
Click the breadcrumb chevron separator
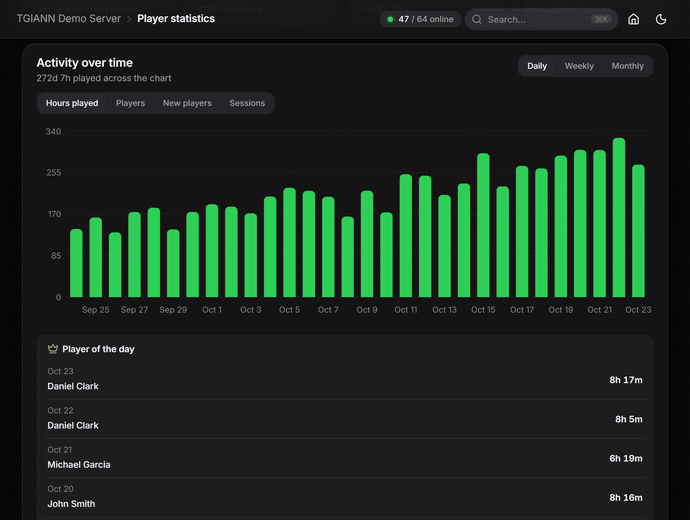[129, 19]
